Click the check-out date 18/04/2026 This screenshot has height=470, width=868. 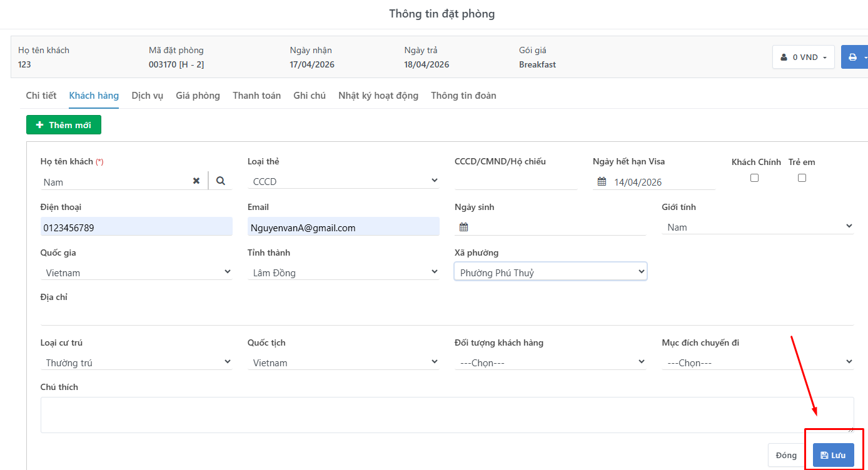pyautogui.click(x=426, y=64)
